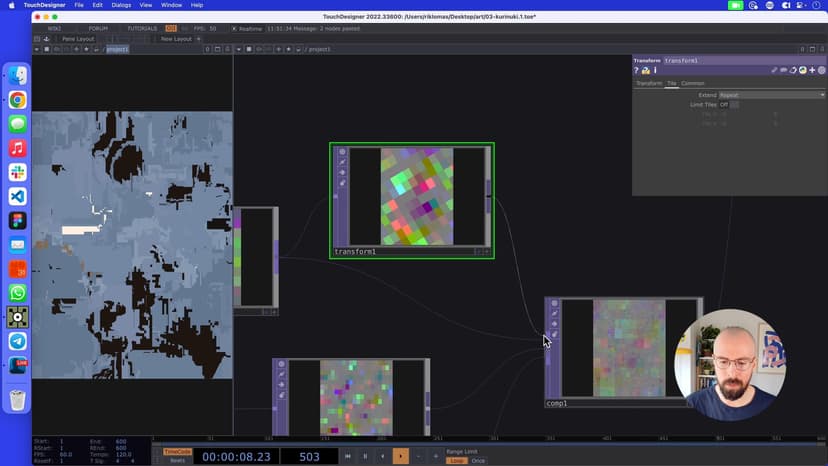Open operator info 'i' icon
The image size is (828, 466).
[655, 70]
